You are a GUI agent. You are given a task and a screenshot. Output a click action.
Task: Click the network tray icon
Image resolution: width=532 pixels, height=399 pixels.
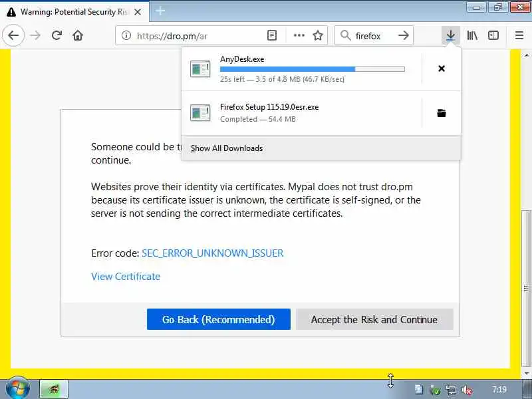pos(451,390)
